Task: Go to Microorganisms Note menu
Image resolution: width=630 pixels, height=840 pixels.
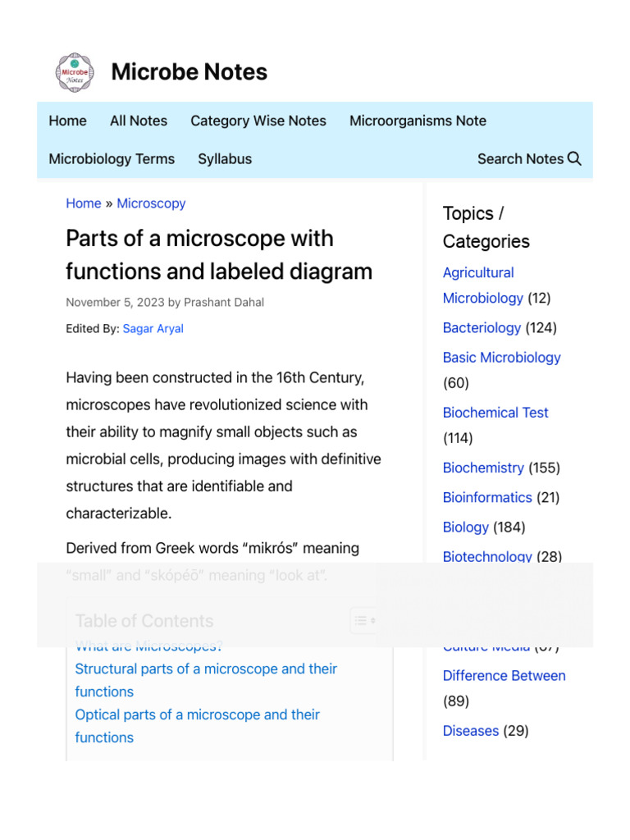Action: coord(418,121)
